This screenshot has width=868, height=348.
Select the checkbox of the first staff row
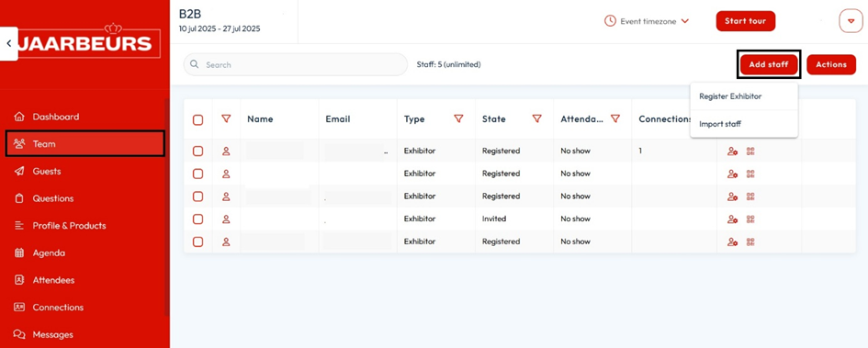pos(197,151)
